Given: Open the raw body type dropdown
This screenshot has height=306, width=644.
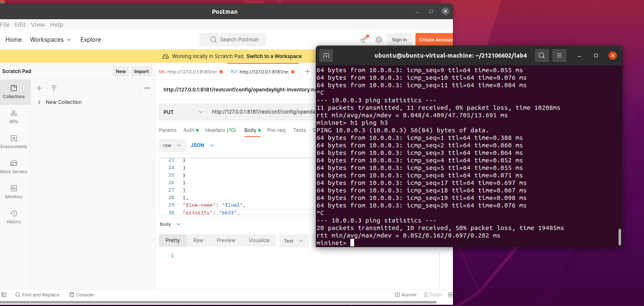Looking at the screenshot, I should (172, 145).
